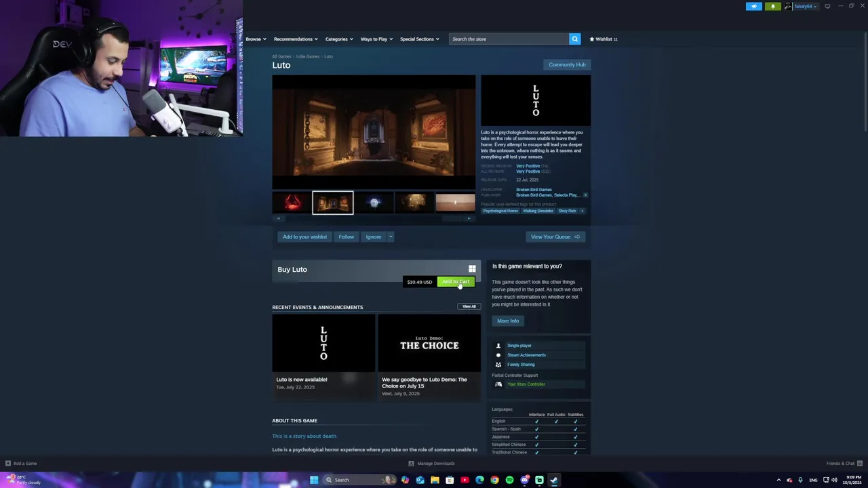The image size is (868, 488).
Task: Open the Story Rich tag
Action: coord(567,211)
